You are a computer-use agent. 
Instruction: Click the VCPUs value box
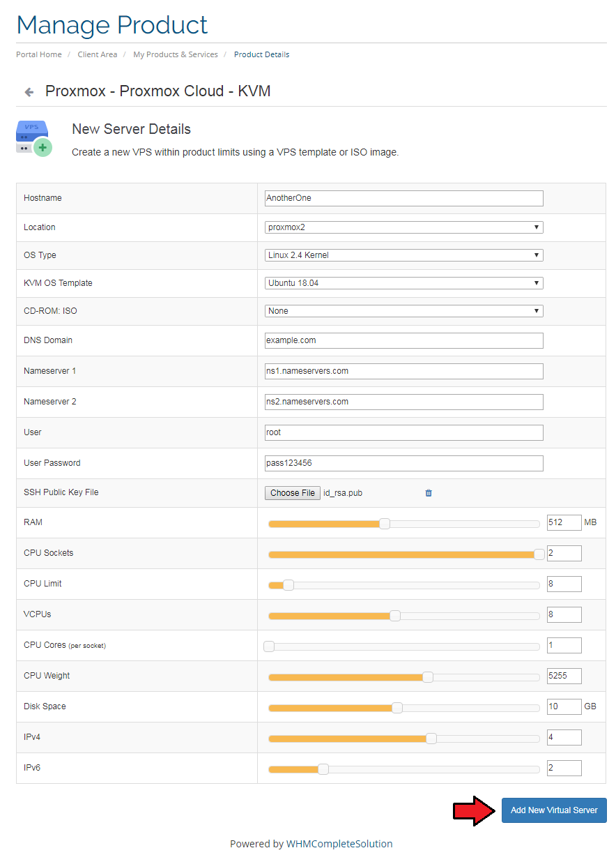(x=564, y=615)
